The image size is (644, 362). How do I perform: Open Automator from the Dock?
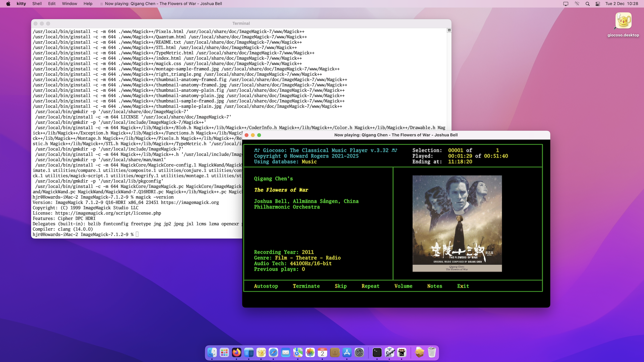[389, 353]
